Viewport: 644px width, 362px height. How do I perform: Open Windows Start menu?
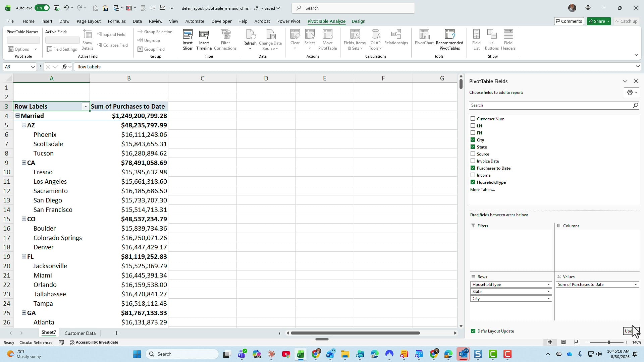[137, 354]
